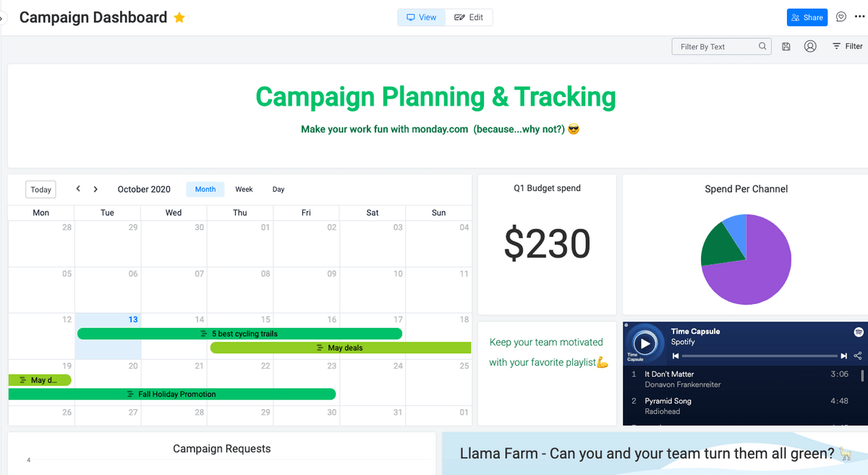Open the Filter options dropdown
Screen dimensions: 868x475
[x=847, y=46]
